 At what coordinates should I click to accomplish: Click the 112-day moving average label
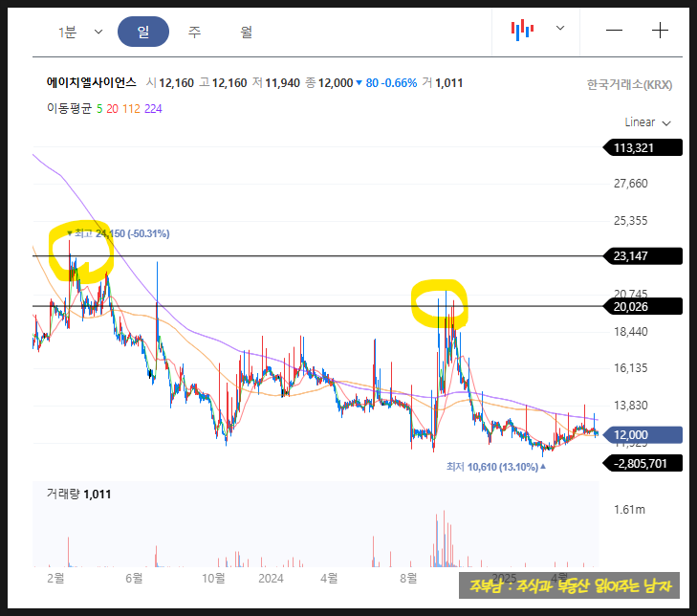131,109
